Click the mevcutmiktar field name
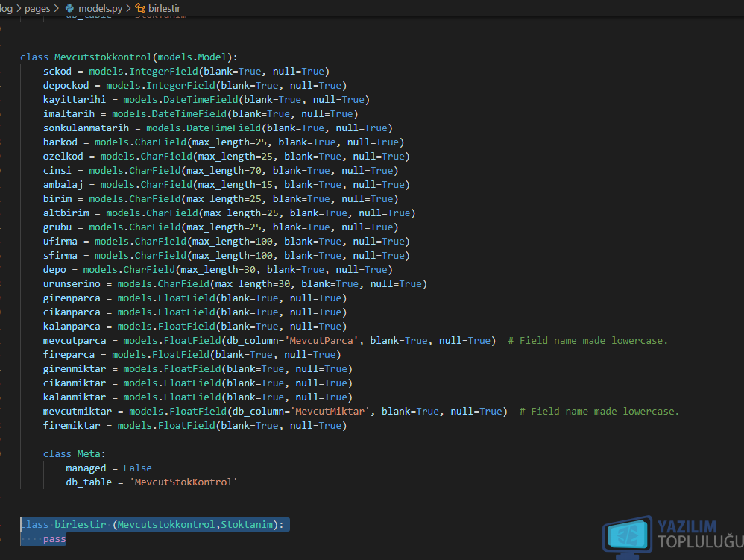744x560 pixels. coord(78,412)
